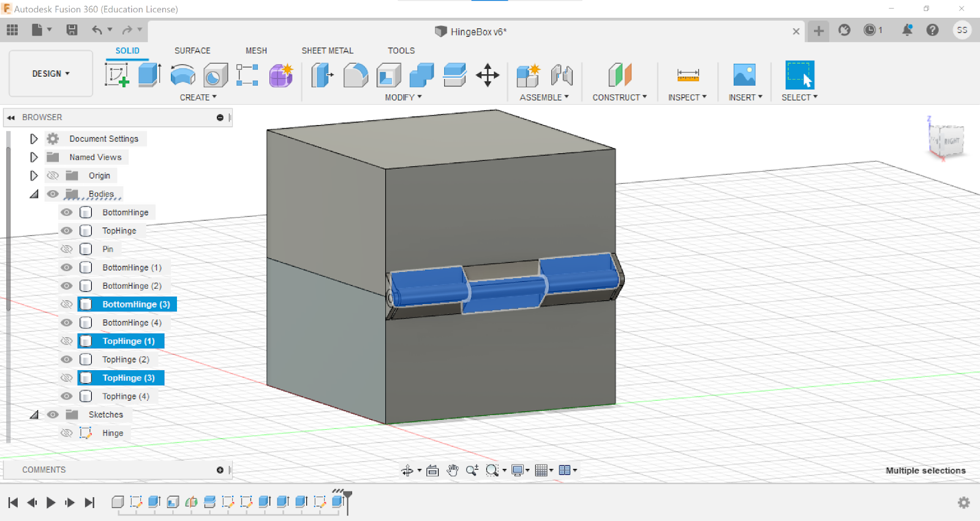Hide the BottomHinge (1) body
The height and width of the screenshot is (521, 980).
click(x=67, y=268)
